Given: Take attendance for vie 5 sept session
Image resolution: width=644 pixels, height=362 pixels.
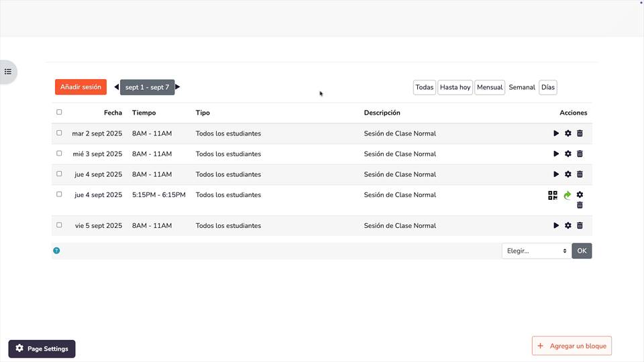Looking at the screenshot, I should click(555, 226).
